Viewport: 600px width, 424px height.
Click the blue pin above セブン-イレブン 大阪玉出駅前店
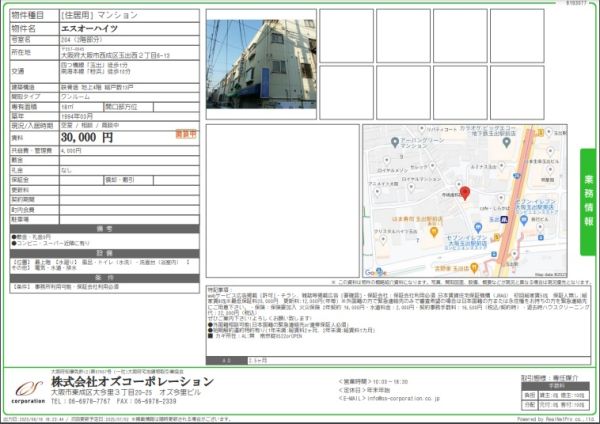478,227
